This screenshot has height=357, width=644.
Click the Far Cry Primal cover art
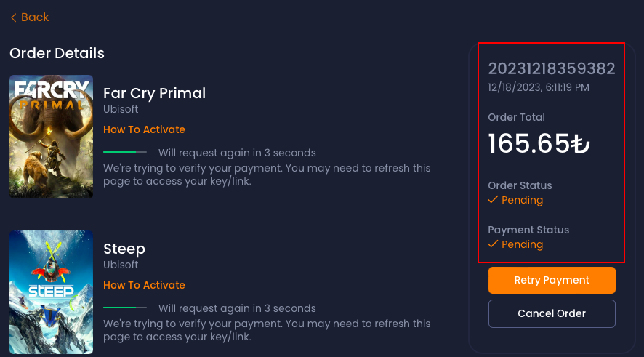coord(51,137)
